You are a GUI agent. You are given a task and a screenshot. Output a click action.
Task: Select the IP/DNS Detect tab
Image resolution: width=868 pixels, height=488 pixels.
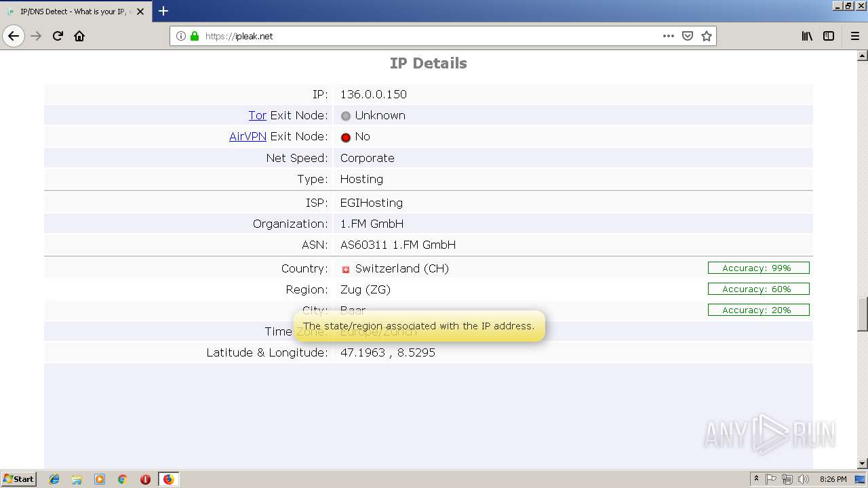coord(75,12)
